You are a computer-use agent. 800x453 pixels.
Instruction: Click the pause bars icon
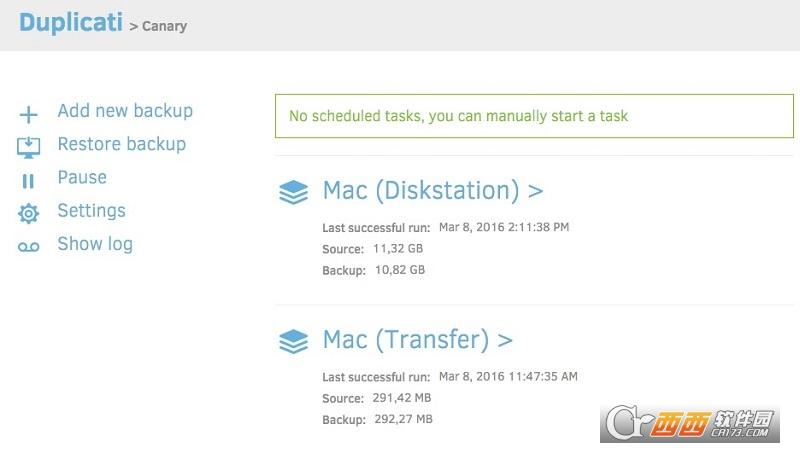(28, 181)
